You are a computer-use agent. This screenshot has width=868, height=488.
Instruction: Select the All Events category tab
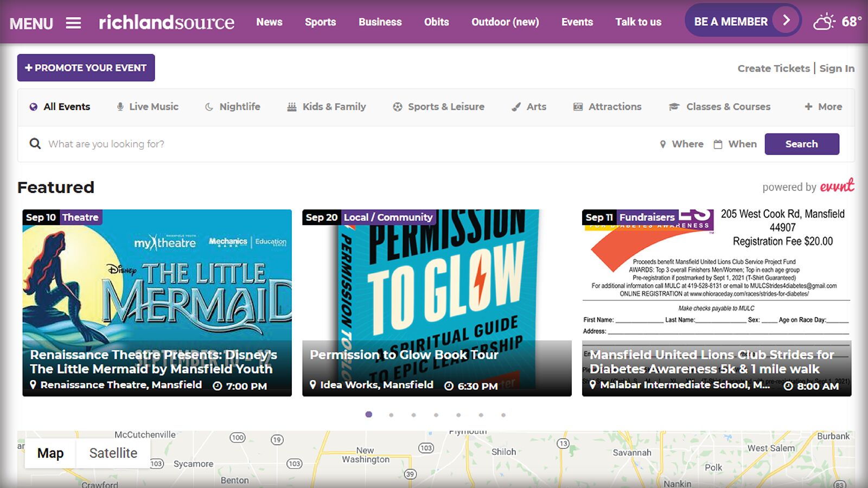[60, 107]
